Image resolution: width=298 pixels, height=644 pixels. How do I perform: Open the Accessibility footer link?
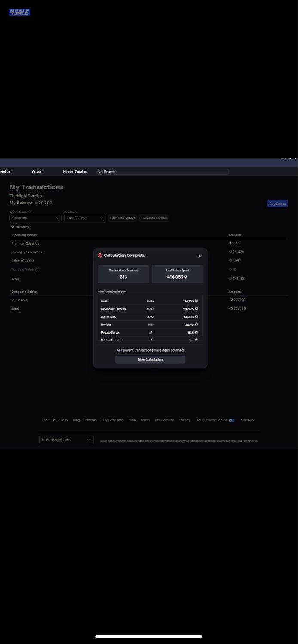(x=164, y=420)
